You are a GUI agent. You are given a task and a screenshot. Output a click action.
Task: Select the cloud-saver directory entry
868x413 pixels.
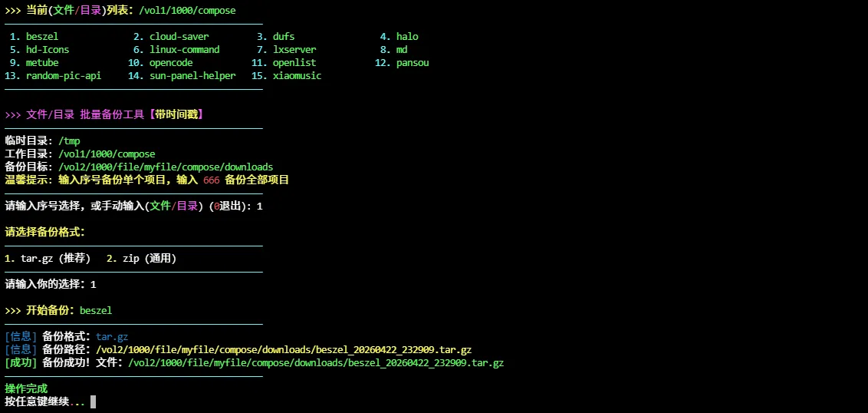click(179, 36)
